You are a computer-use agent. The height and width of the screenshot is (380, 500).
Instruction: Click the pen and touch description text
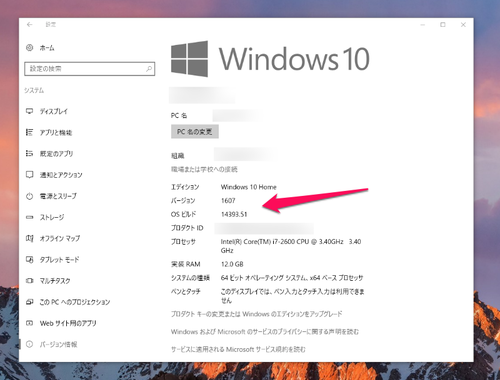292,296
